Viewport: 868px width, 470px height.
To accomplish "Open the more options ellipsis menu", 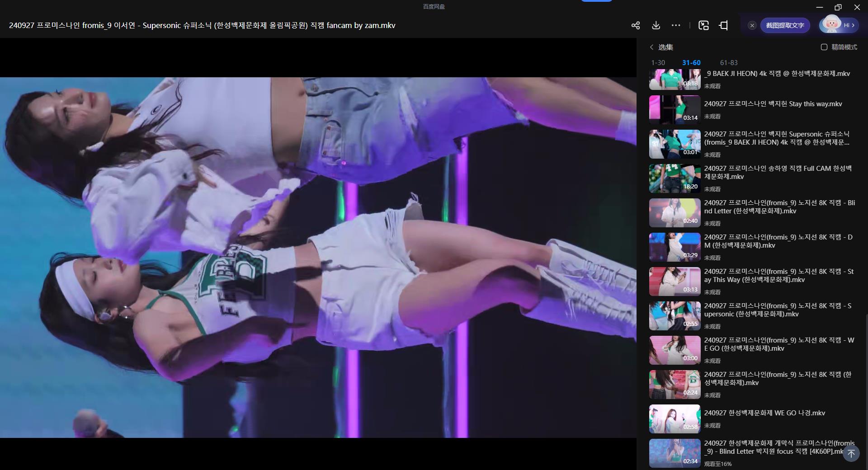I will pos(676,25).
